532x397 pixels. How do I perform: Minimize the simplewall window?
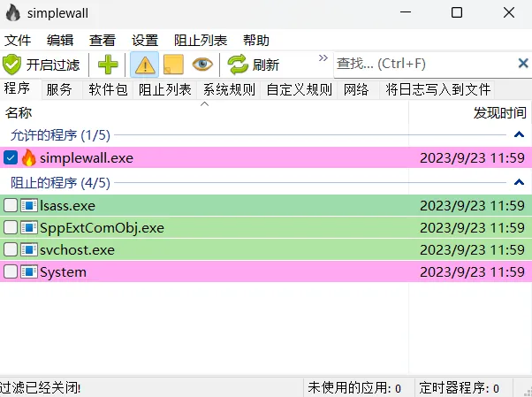[x=406, y=12]
